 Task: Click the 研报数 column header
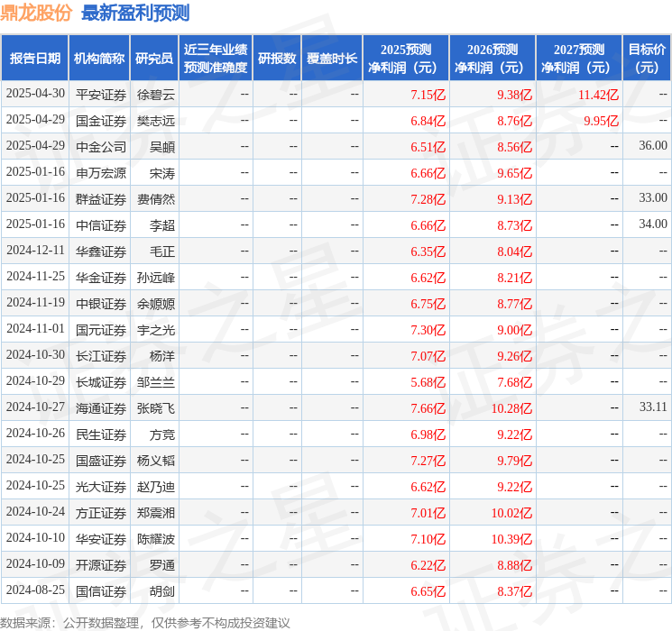coord(277,59)
